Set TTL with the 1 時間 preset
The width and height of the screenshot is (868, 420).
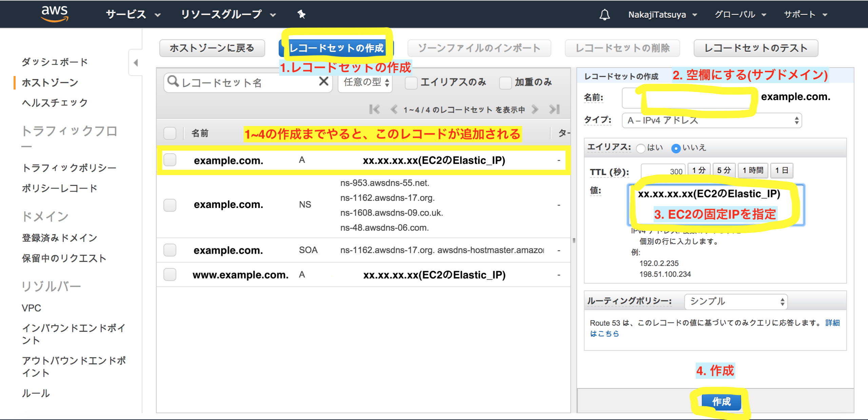[753, 170]
